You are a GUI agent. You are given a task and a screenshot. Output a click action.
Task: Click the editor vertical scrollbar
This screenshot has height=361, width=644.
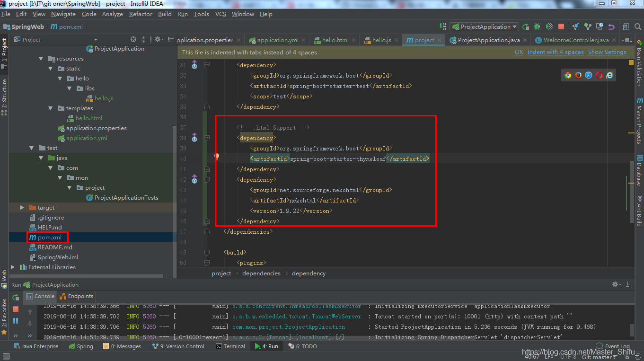[x=633, y=192]
